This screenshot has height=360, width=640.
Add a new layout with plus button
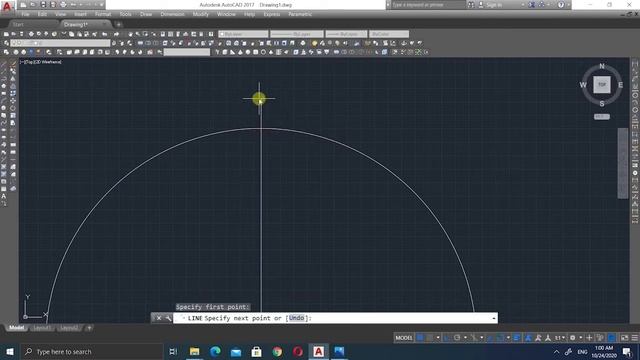[89, 328]
